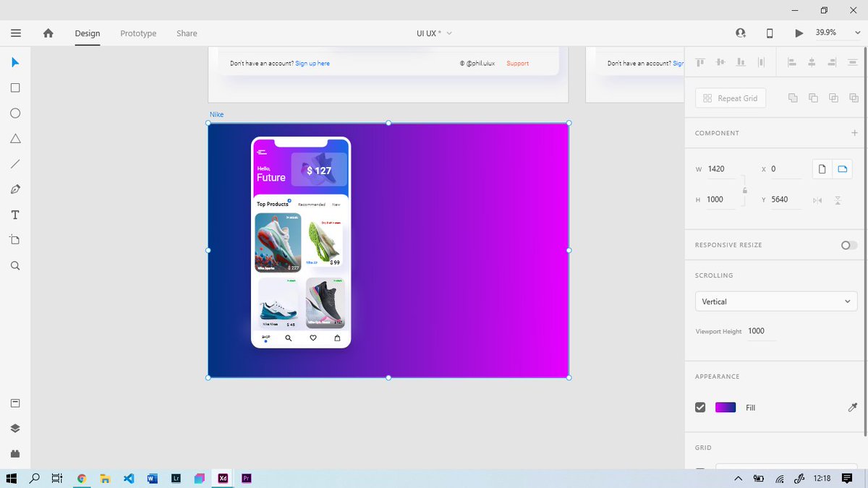Select the Select (arrow) tool
The height and width of the screenshot is (488, 868).
click(15, 62)
